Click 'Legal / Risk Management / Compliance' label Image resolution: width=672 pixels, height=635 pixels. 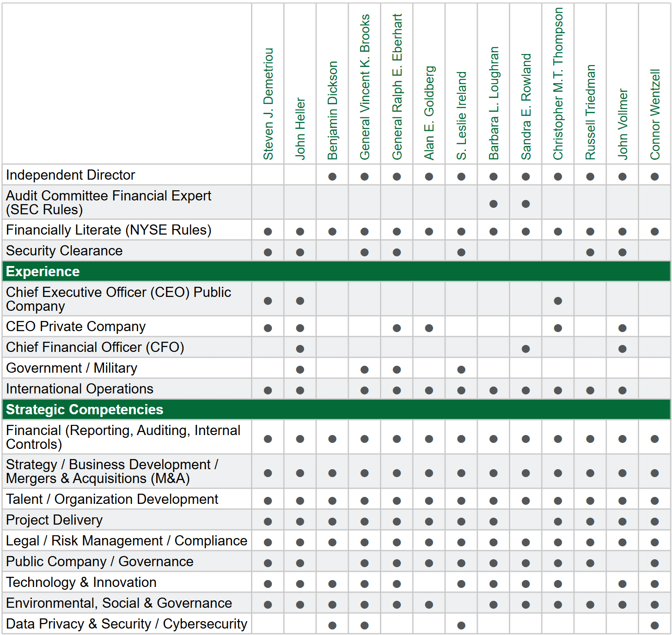(x=127, y=541)
